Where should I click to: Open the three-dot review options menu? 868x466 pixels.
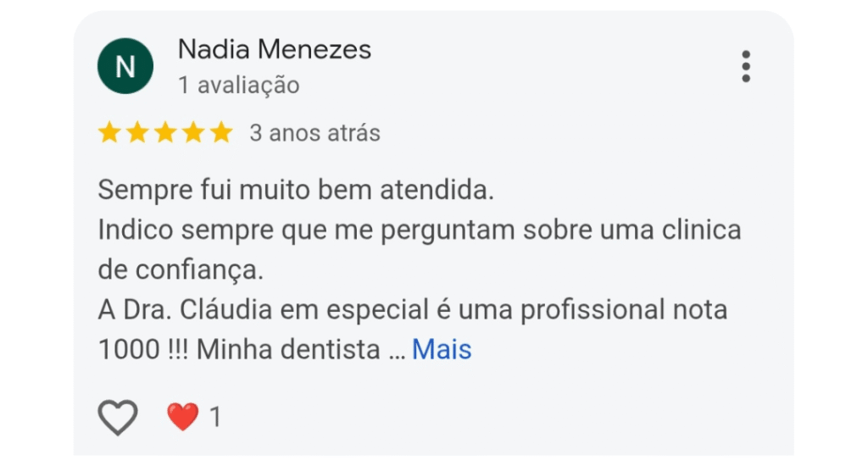[745, 66]
